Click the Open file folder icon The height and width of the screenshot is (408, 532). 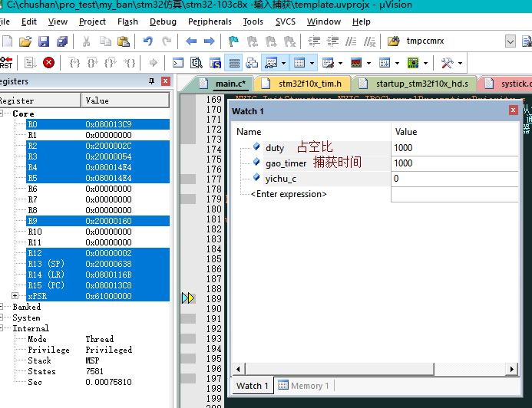pyautogui.click(x=25, y=41)
